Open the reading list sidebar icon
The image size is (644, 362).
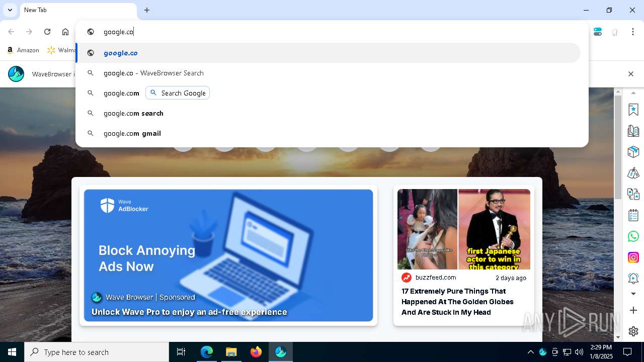pyautogui.click(x=633, y=131)
